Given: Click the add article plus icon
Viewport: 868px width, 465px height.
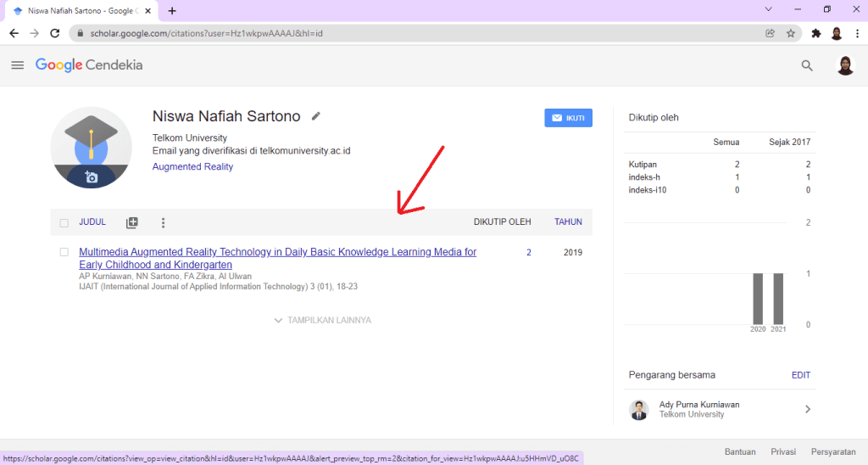Looking at the screenshot, I should (x=131, y=222).
